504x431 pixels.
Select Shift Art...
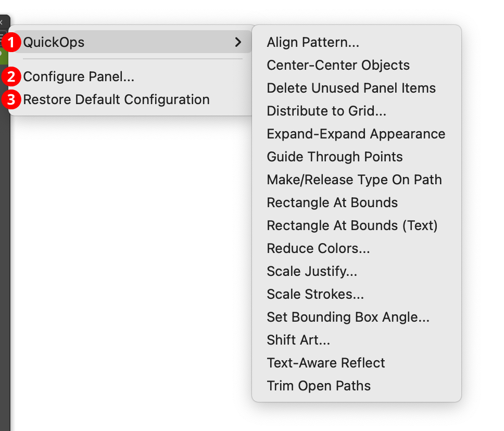298,340
